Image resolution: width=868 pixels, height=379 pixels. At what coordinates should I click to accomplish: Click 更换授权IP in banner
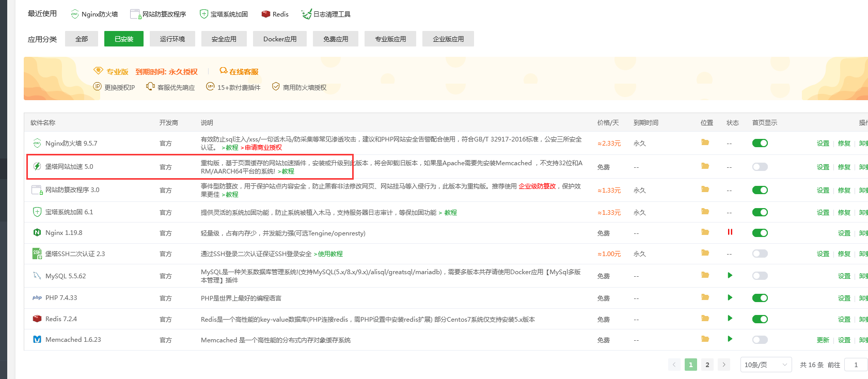pyautogui.click(x=114, y=87)
